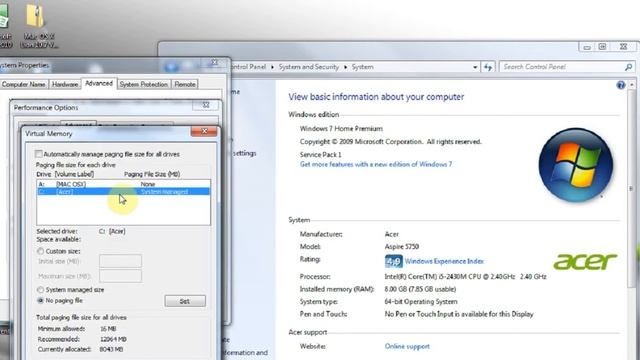Close the System Properties window
Viewport: 640px width, 360px height.
214,62
